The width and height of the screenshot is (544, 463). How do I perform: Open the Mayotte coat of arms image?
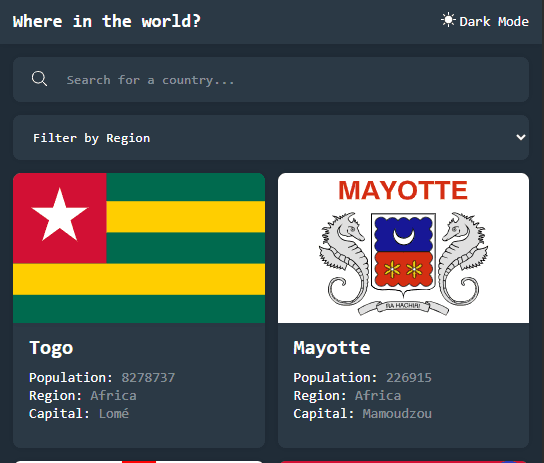(403, 248)
